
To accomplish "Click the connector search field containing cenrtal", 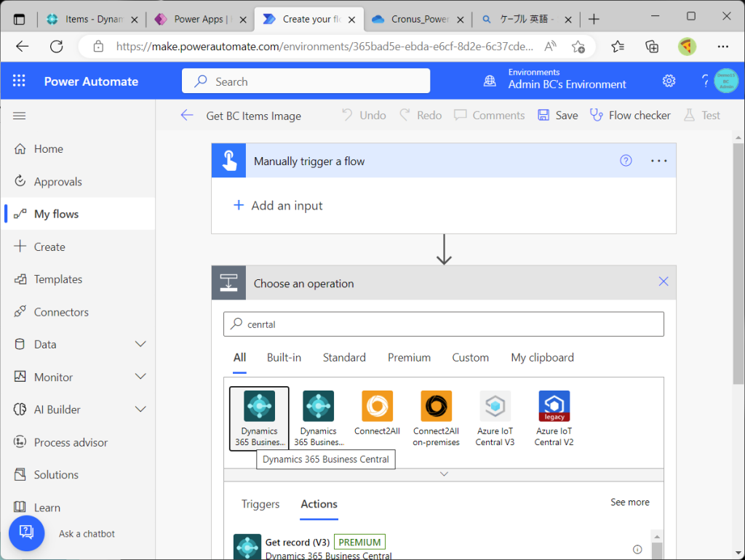I will pyautogui.click(x=444, y=324).
